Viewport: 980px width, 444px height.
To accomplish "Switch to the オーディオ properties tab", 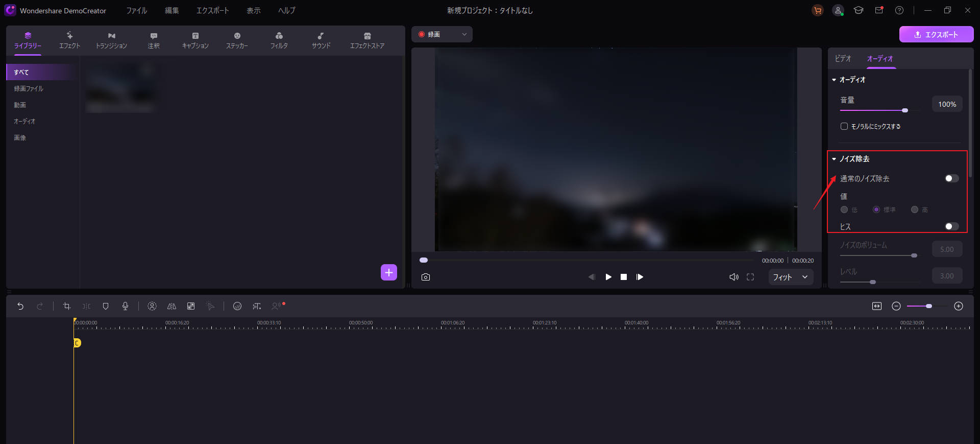I will (880, 59).
